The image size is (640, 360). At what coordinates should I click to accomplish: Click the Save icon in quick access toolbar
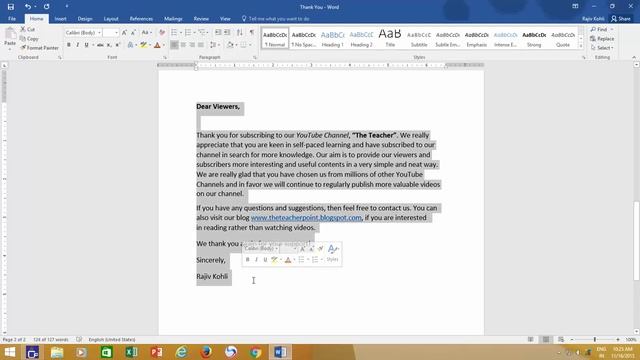[x=11, y=7]
